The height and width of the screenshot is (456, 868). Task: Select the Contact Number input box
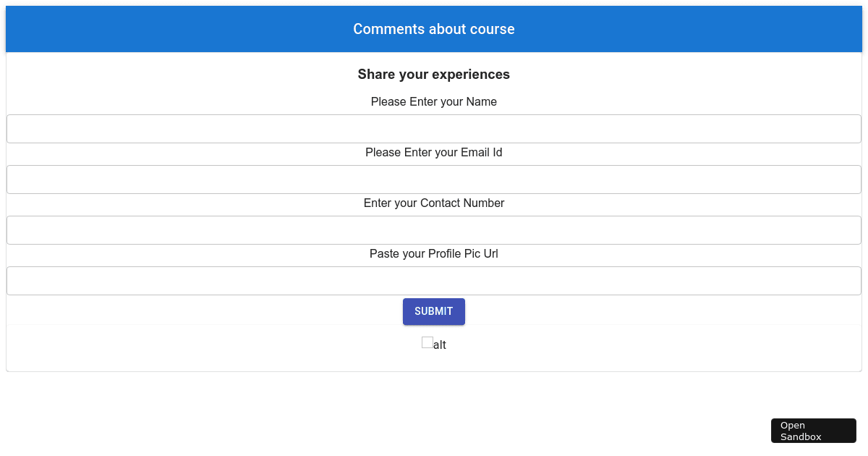(x=434, y=230)
